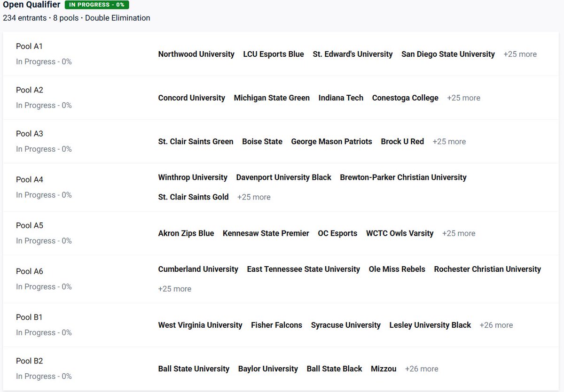Select Fisher Falcons team
The height and width of the screenshot is (392, 564).
(x=276, y=325)
